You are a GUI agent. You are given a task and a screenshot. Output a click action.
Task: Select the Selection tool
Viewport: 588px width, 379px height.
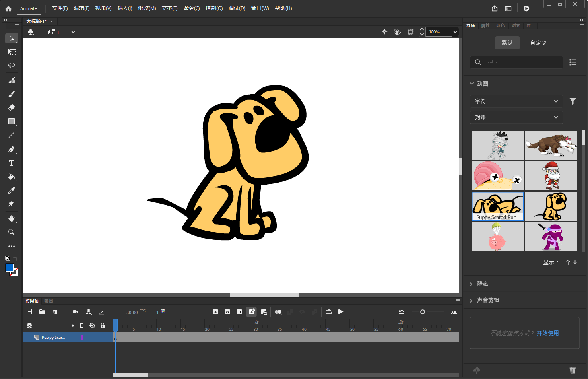tap(11, 38)
